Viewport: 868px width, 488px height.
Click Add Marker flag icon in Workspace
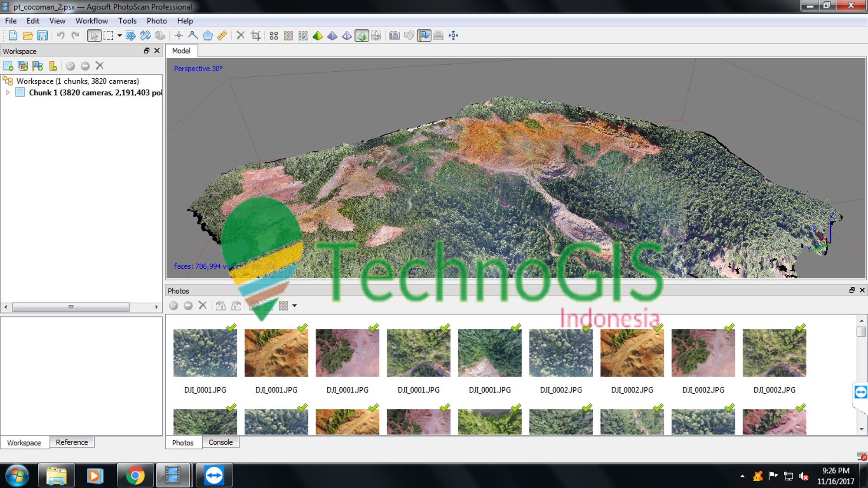(x=38, y=66)
